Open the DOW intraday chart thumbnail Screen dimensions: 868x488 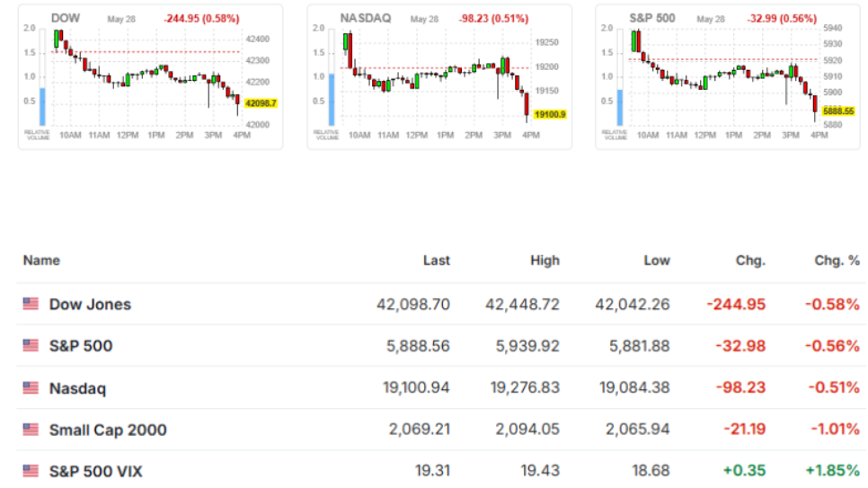tap(151, 77)
